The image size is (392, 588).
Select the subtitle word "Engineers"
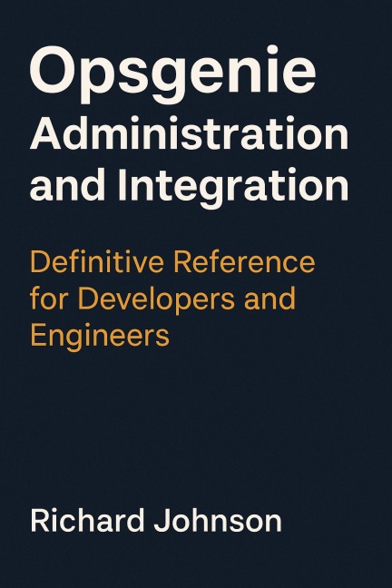tap(100, 337)
